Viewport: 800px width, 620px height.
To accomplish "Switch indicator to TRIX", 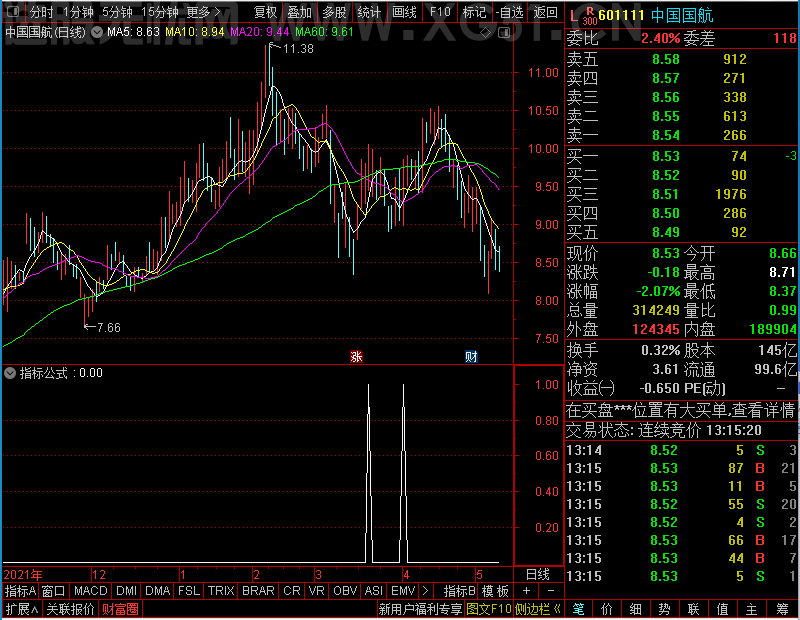I will (x=221, y=591).
